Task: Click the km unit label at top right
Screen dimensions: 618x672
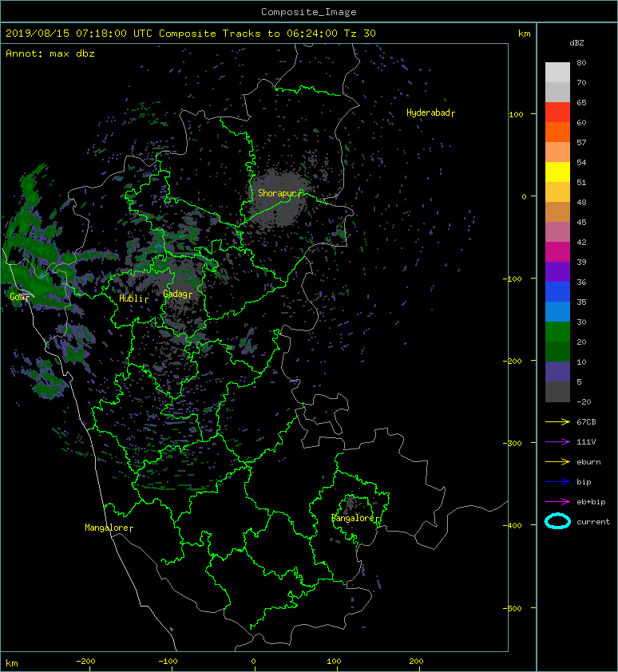Action: point(524,34)
